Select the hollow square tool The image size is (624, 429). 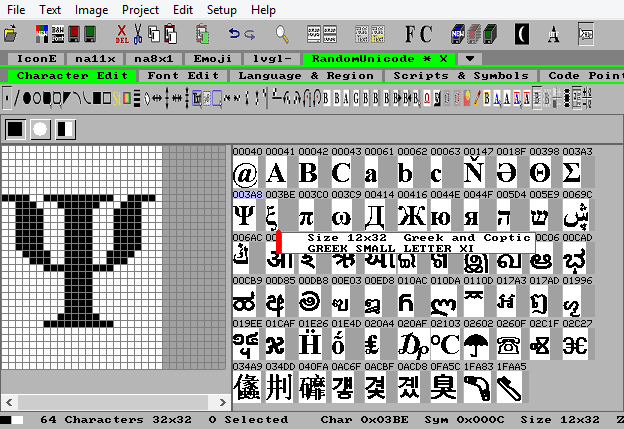(x=107, y=98)
